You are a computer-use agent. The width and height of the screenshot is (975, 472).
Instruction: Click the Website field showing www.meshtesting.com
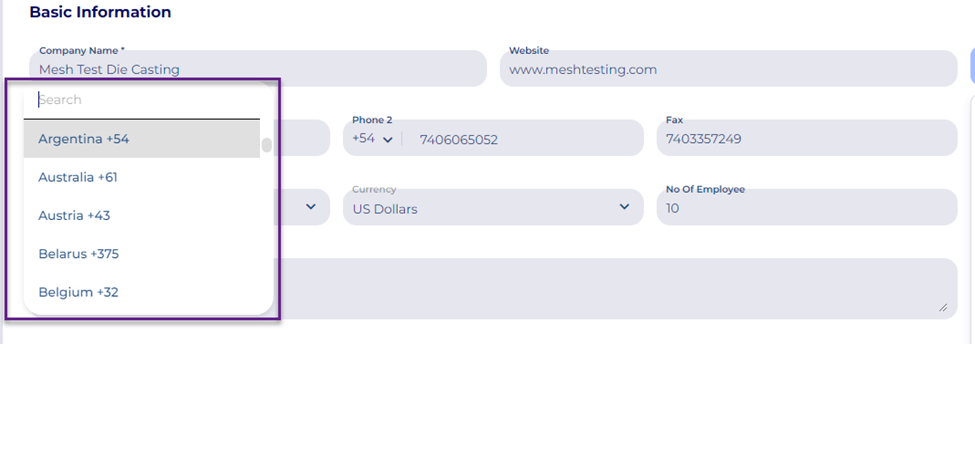pos(727,70)
